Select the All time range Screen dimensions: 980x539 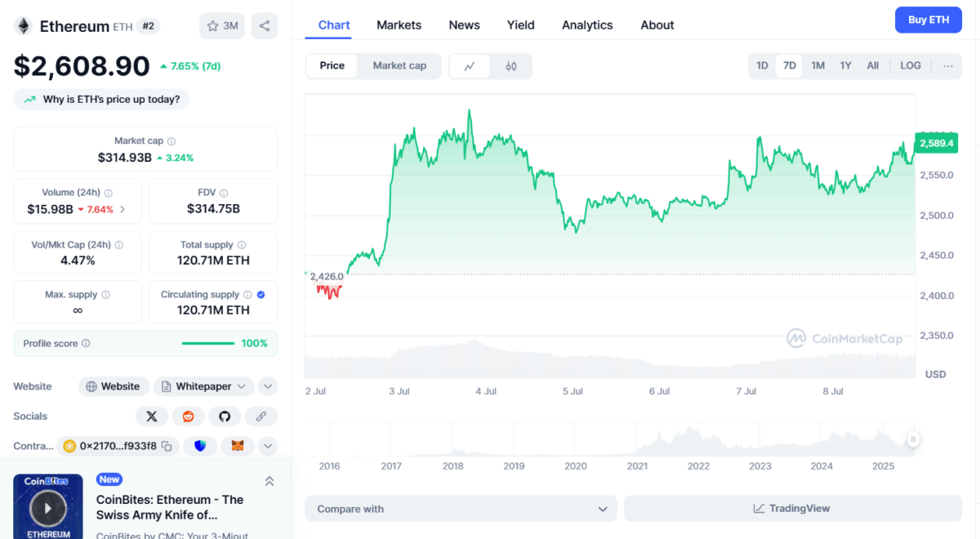tap(872, 66)
